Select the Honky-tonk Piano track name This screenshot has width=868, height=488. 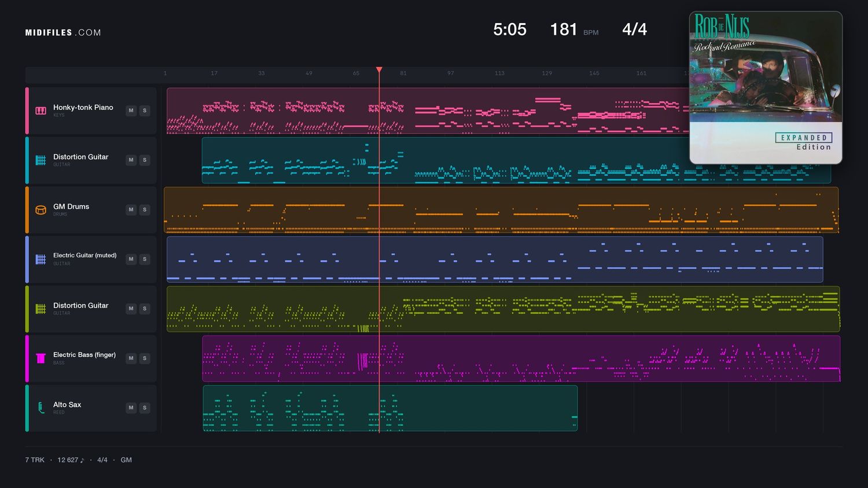[83, 107]
